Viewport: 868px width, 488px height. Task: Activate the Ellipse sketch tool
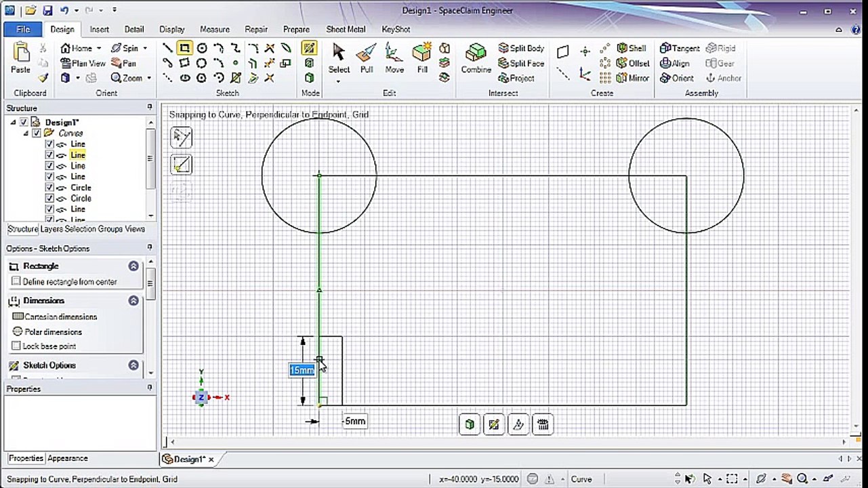tap(184, 78)
